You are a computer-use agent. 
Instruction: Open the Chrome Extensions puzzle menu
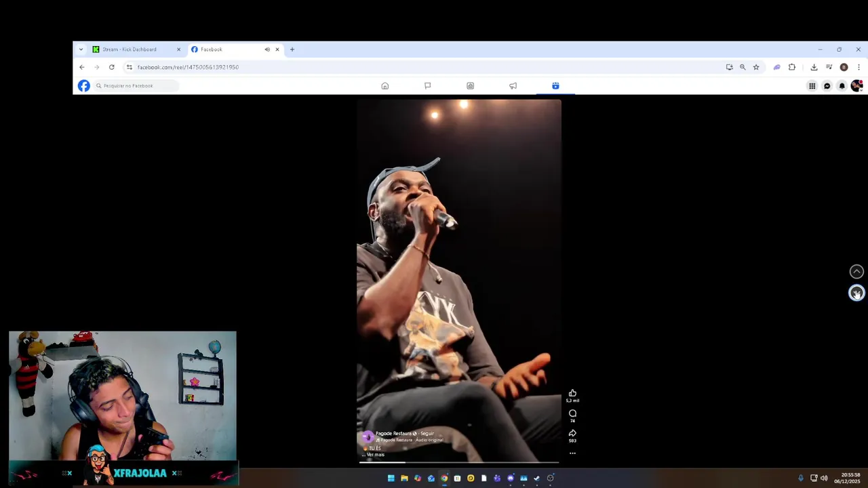[x=791, y=67]
